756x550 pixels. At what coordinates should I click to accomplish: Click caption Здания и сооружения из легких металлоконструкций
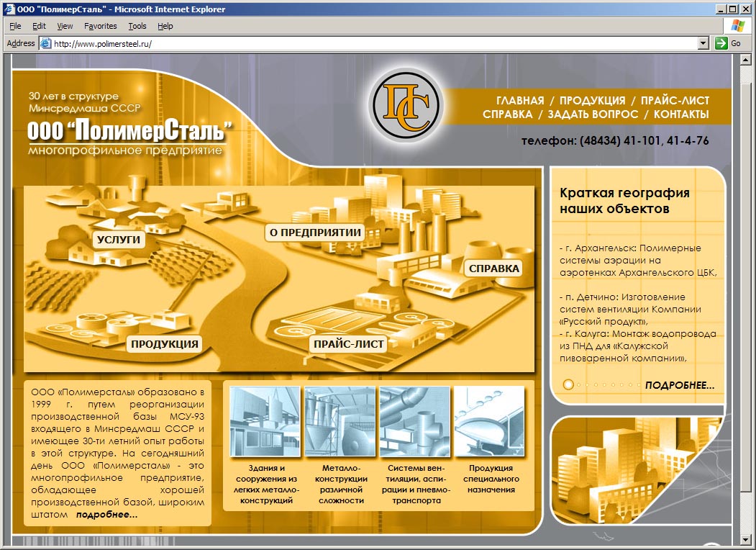266,484
